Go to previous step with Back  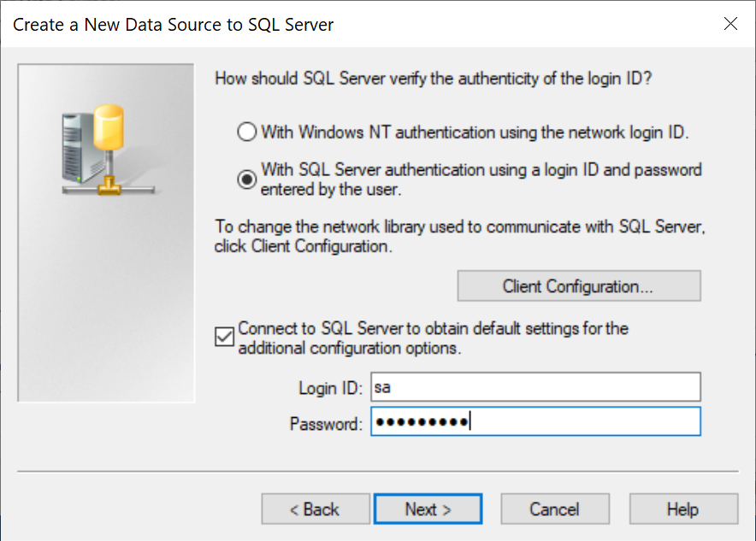click(315, 509)
